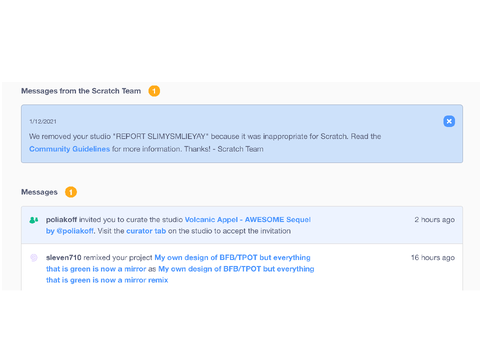The width and height of the screenshot is (480, 360).
Task: Open the original BFB/TPOT mirror project link
Action: click(178, 263)
